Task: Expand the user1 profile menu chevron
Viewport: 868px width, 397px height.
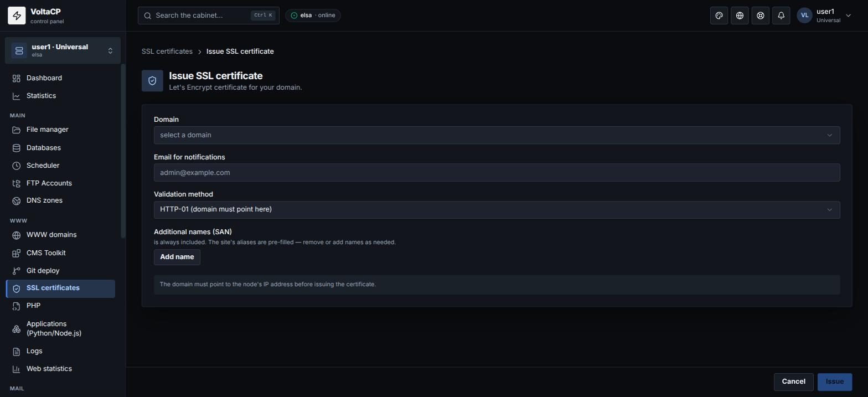Action: coord(849,16)
